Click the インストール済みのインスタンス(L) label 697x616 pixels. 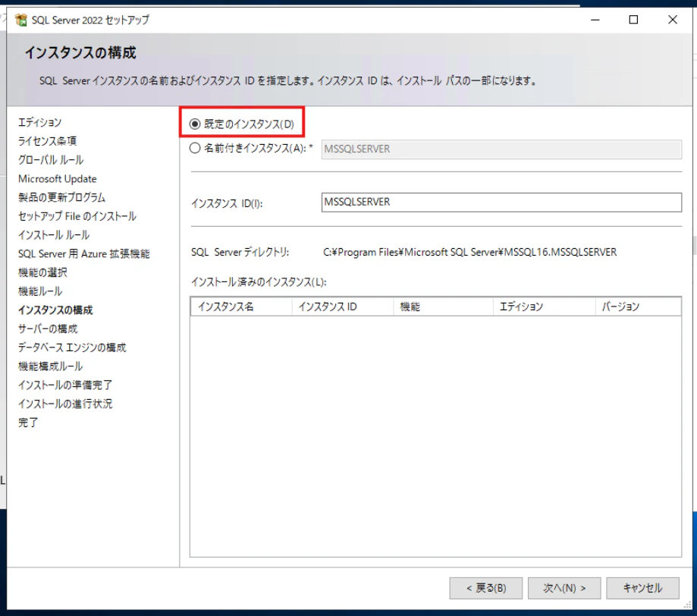259,282
